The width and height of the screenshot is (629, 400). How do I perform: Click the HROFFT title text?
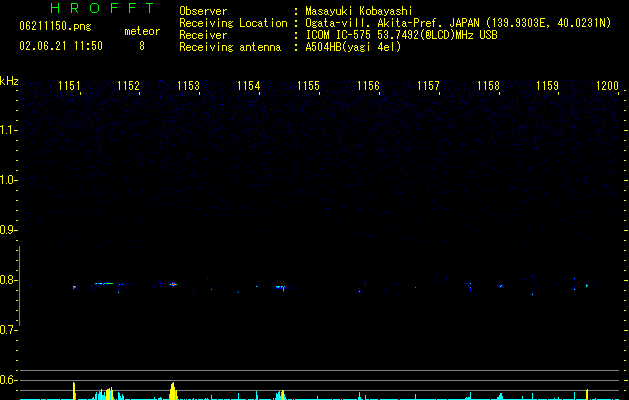click(103, 8)
